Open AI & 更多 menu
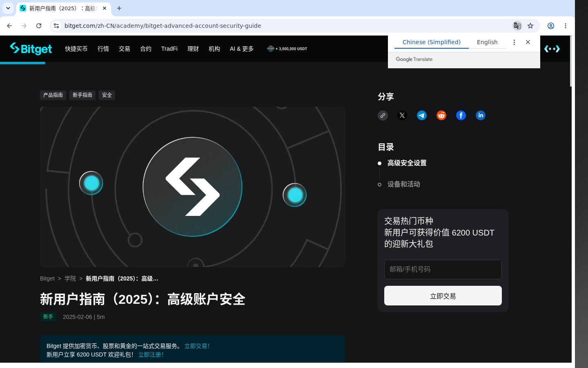Viewport: 588px width, 368px height. 242,49
